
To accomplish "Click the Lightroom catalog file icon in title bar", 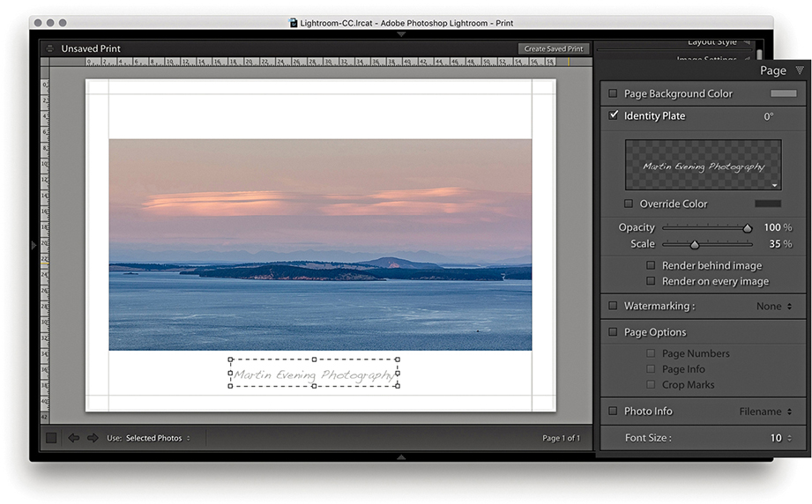I will pyautogui.click(x=294, y=23).
